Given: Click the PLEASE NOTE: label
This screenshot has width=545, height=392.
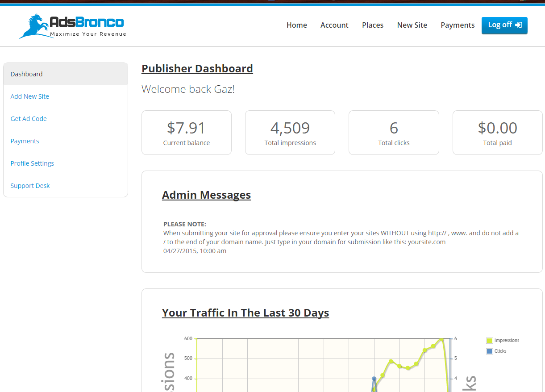Looking at the screenshot, I should (185, 224).
